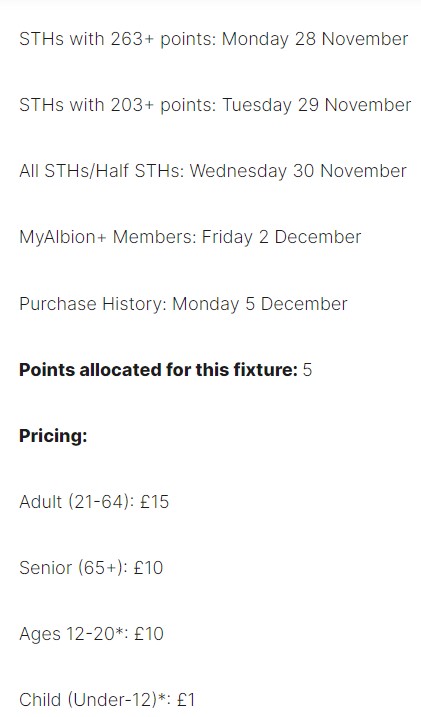Click the Tuesday 29 November date

tap(317, 105)
